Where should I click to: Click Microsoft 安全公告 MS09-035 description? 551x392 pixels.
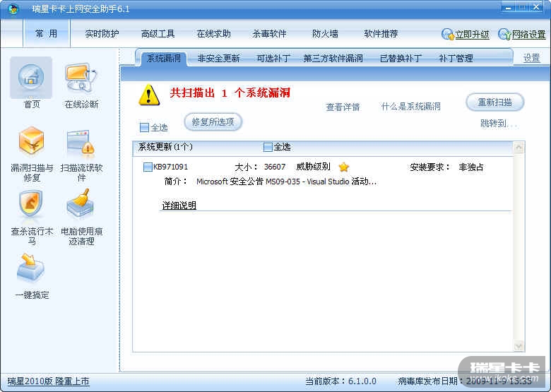coord(286,182)
